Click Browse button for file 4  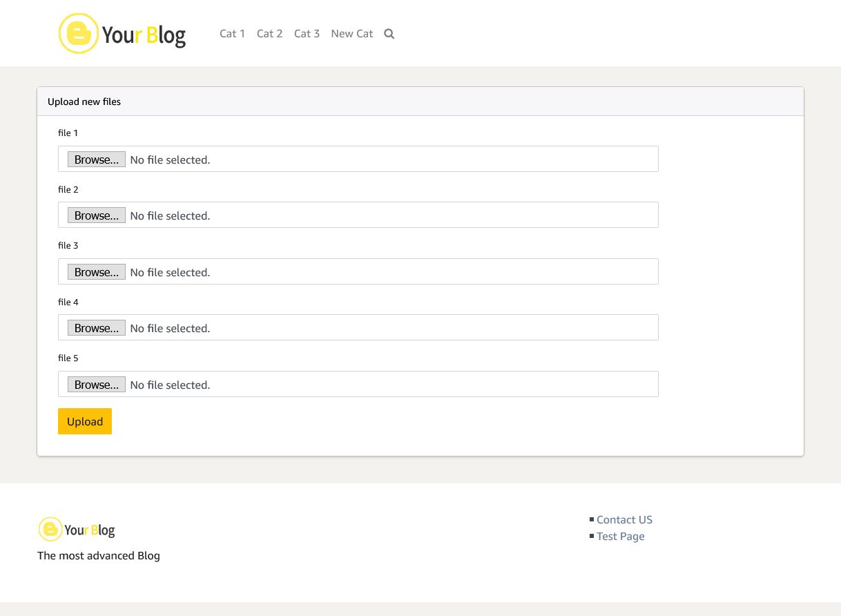97,328
